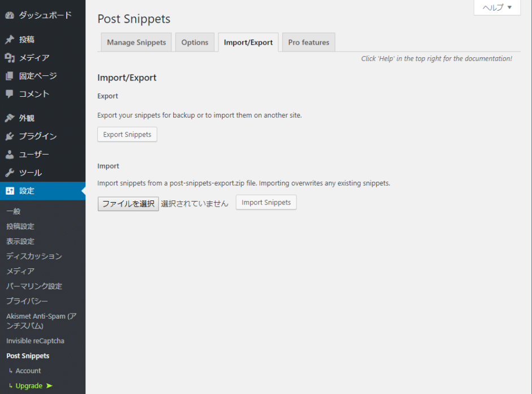The width and height of the screenshot is (532, 394).
Task: Click the 固定ページ pages icon
Action: [10, 75]
